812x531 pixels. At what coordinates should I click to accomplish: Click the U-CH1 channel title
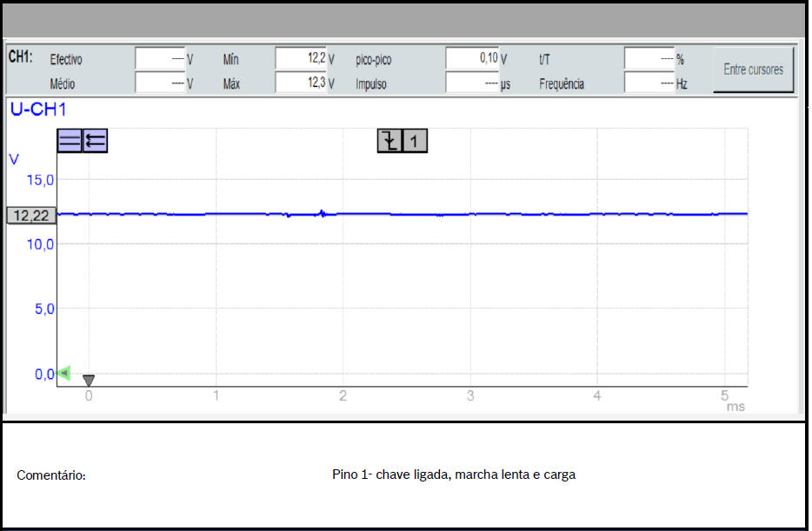(x=38, y=110)
